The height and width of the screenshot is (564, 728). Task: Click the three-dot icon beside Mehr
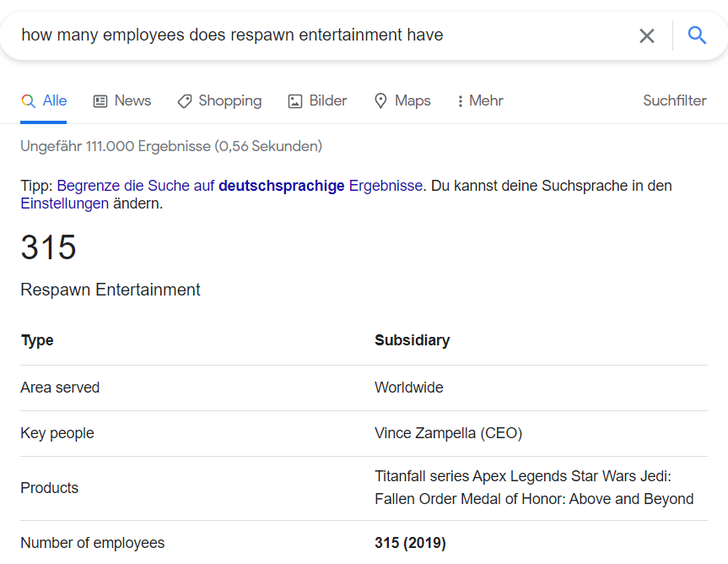point(460,101)
